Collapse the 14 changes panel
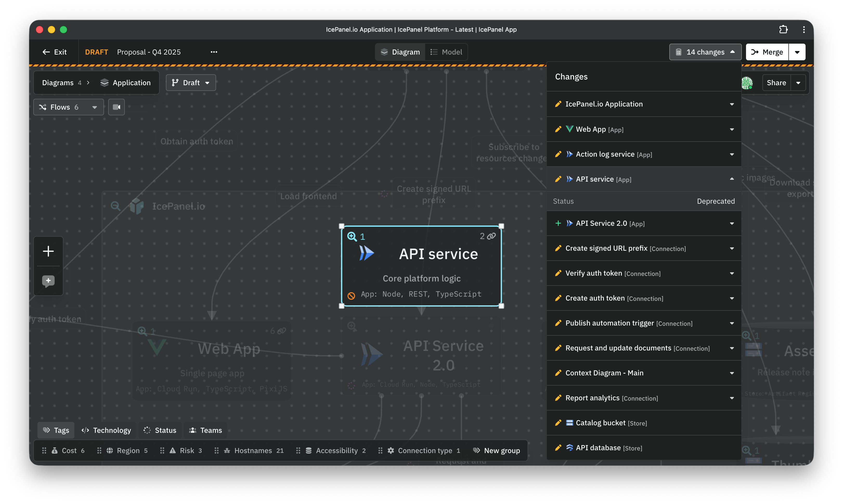This screenshot has height=504, width=843. click(x=705, y=52)
